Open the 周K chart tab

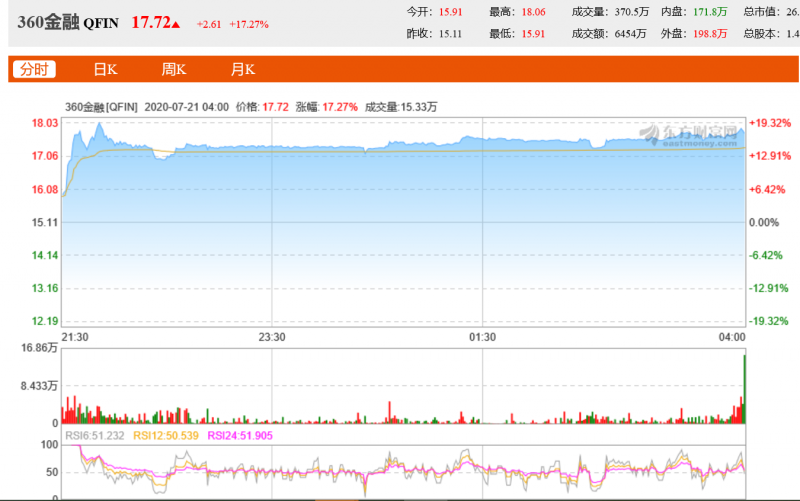173,69
